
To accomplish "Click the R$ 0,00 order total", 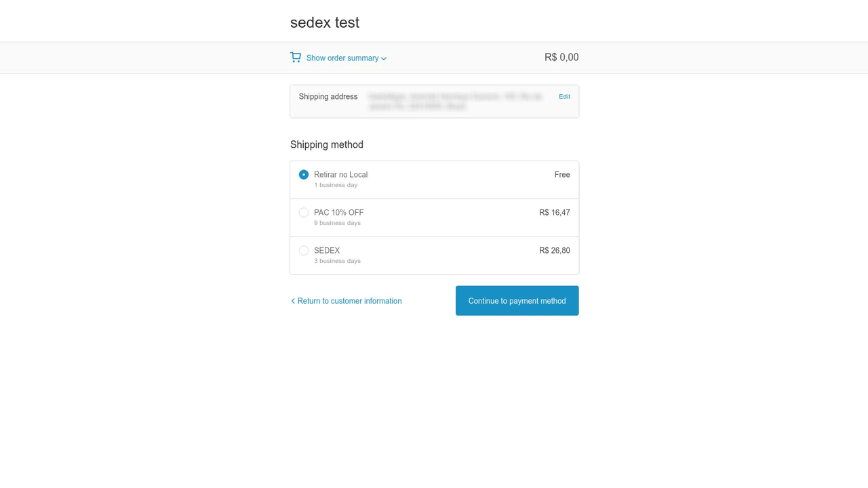I will click(x=561, y=58).
